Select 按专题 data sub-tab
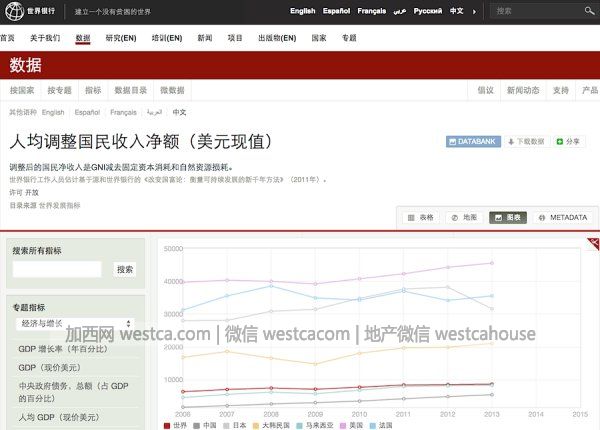The height and width of the screenshot is (430, 600). (59, 90)
